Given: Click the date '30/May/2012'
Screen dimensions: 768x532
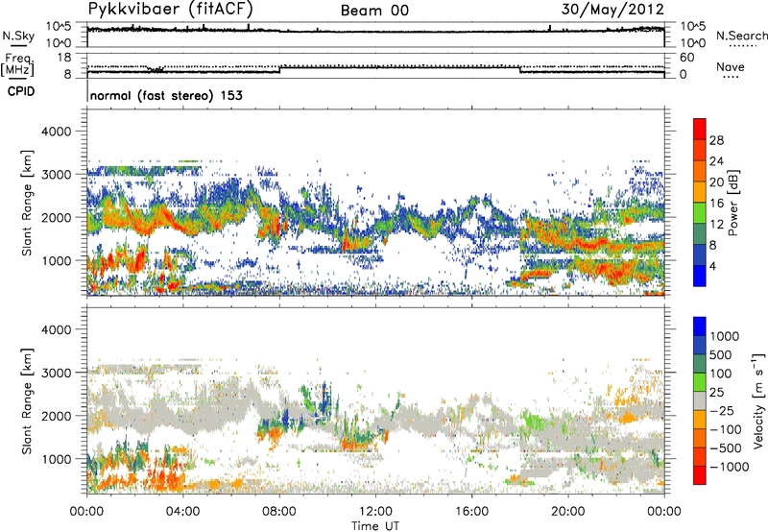Looking at the screenshot, I should 612,10.
